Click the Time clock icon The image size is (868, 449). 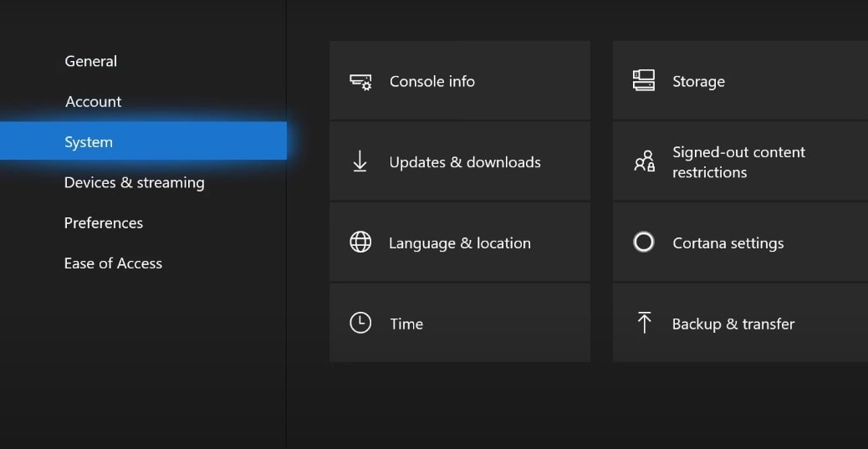tap(360, 323)
